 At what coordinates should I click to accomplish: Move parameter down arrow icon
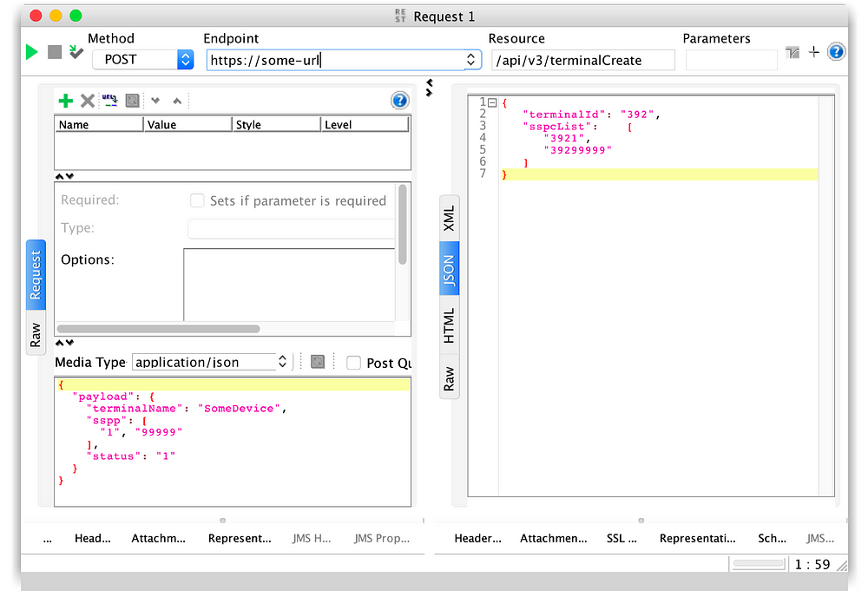point(155,101)
